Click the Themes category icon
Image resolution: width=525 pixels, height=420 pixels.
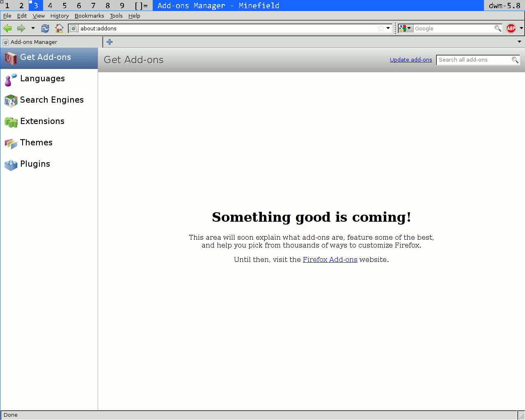coord(11,144)
